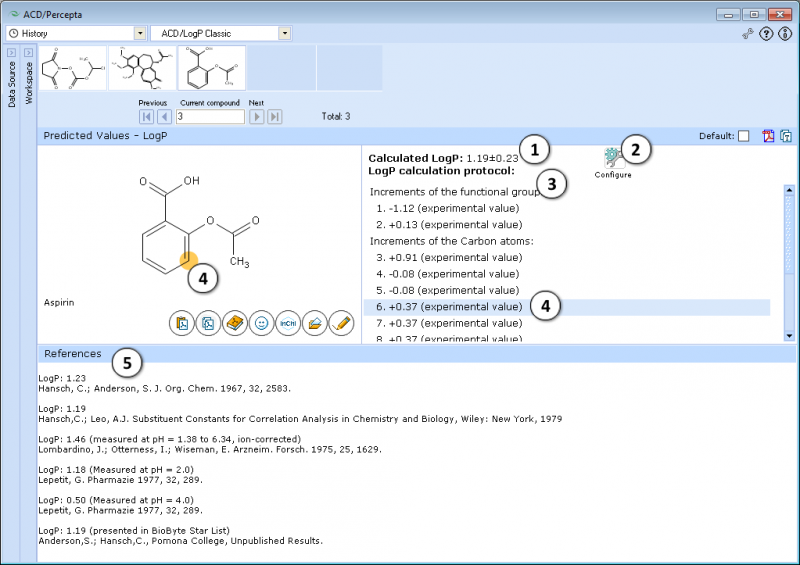Click the info icon in the top bar
This screenshot has width=800, height=565.
[785, 34]
